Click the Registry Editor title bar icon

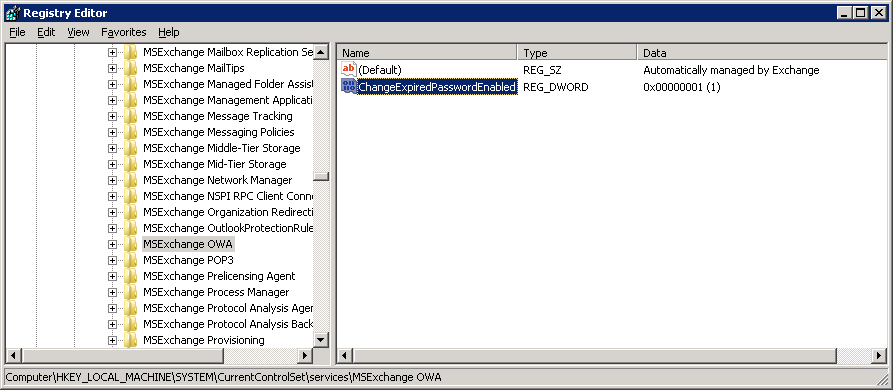(13, 13)
